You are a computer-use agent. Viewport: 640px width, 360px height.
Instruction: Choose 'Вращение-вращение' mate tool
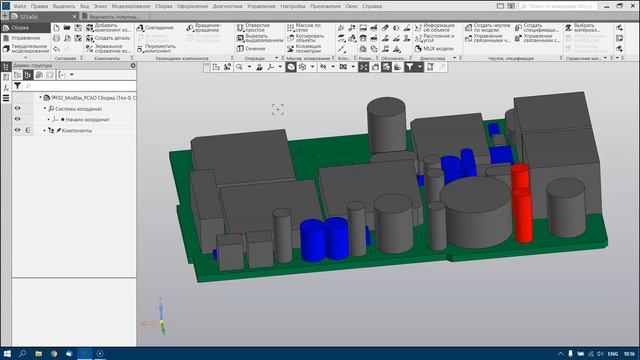(203, 28)
